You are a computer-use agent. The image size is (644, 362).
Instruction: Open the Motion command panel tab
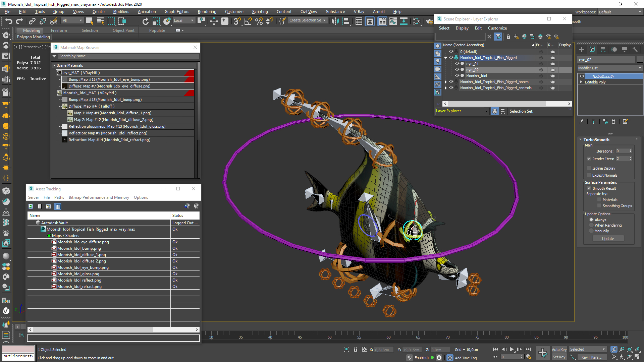(614, 49)
